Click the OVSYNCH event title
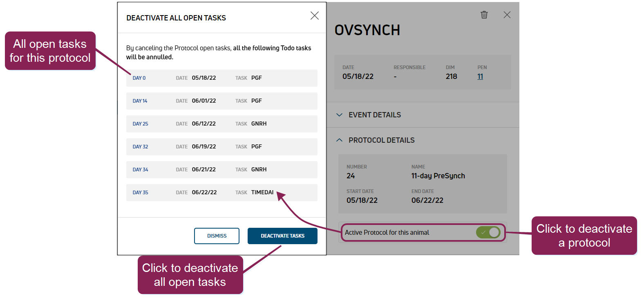The height and width of the screenshot is (301, 644). pyautogui.click(x=367, y=30)
